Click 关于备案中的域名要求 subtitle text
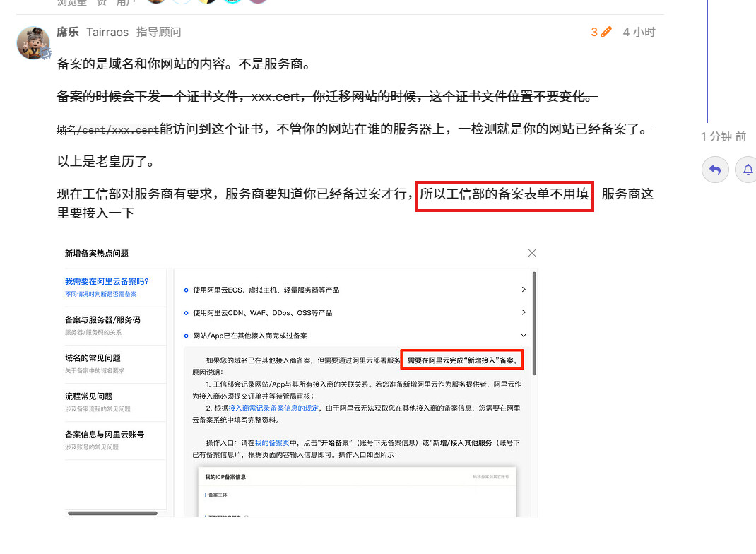Image resolution: width=756 pixels, height=554 pixels. click(95, 370)
